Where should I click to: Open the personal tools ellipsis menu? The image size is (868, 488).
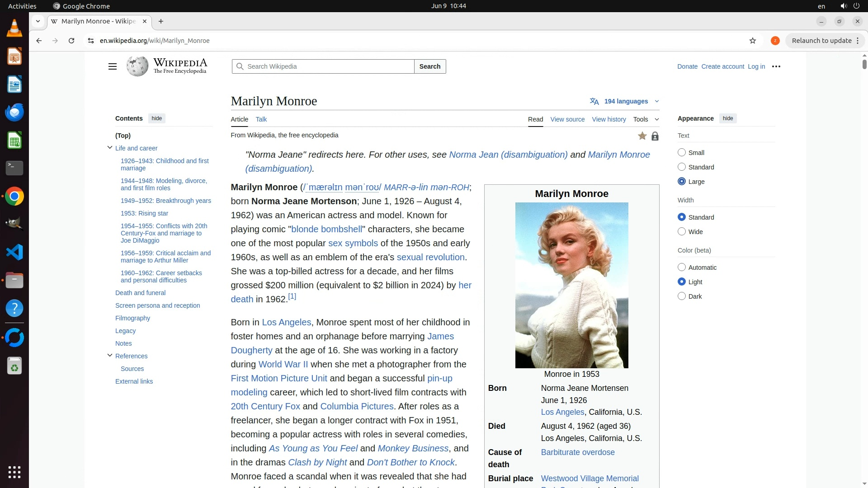tap(776, 66)
